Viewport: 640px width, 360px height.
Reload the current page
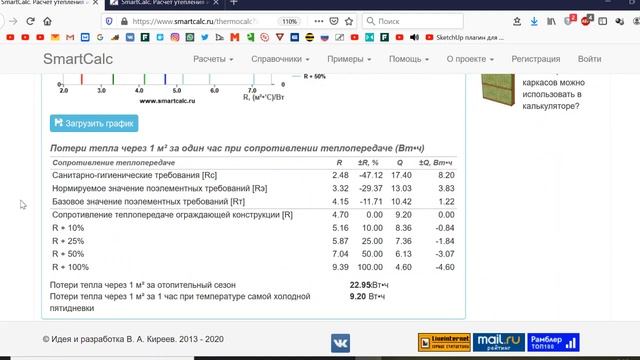[30, 21]
